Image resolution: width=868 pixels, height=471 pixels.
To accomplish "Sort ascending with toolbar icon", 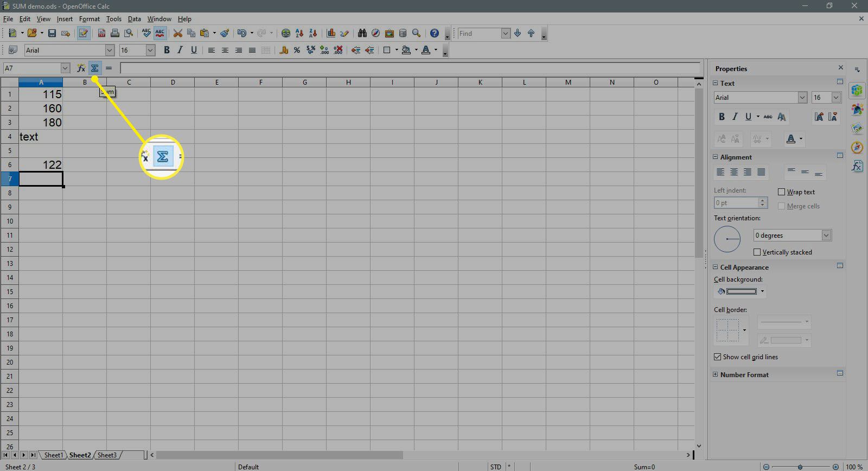I will pos(299,33).
